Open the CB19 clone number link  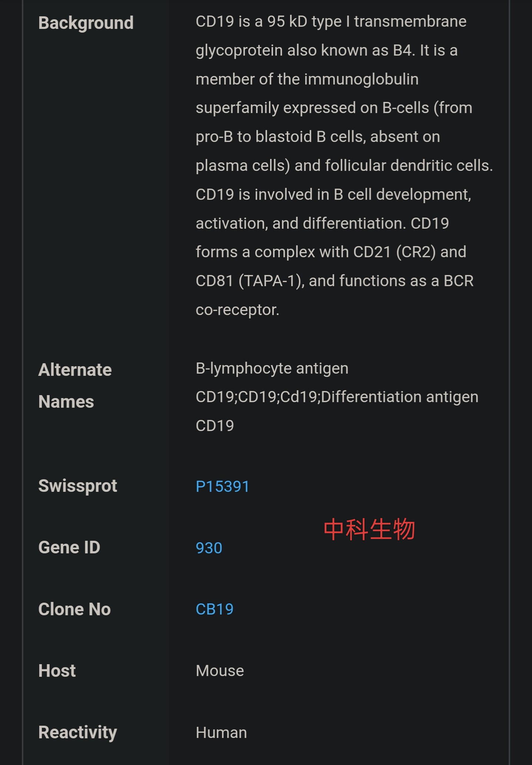[215, 609]
